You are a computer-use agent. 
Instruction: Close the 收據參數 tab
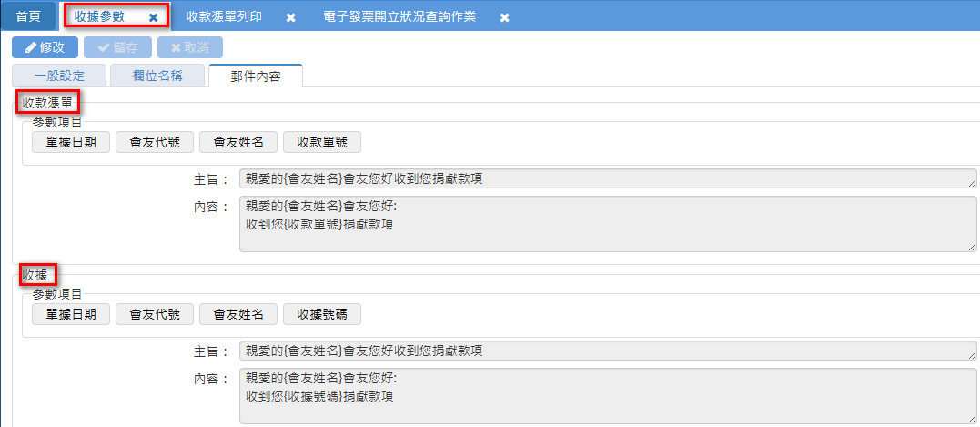pos(153,17)
